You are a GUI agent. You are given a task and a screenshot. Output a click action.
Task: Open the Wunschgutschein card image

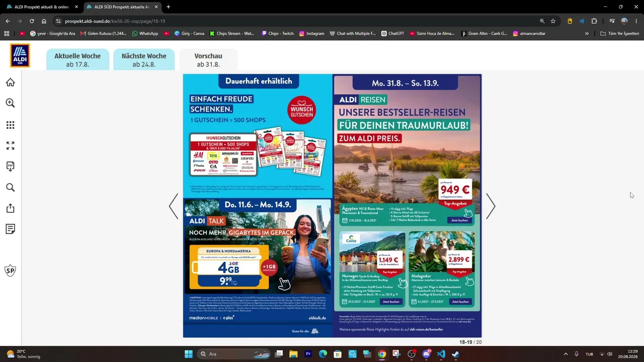click(x=223, y=155)
